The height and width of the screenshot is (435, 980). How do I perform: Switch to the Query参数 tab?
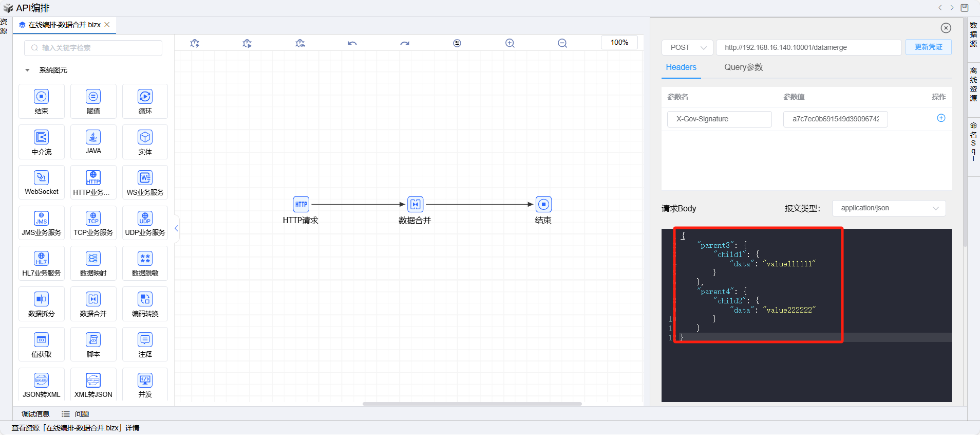tap(743, 67)
